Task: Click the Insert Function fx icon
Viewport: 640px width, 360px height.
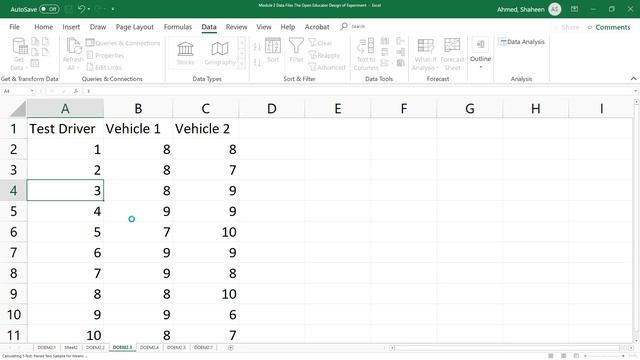Action: 76,91
